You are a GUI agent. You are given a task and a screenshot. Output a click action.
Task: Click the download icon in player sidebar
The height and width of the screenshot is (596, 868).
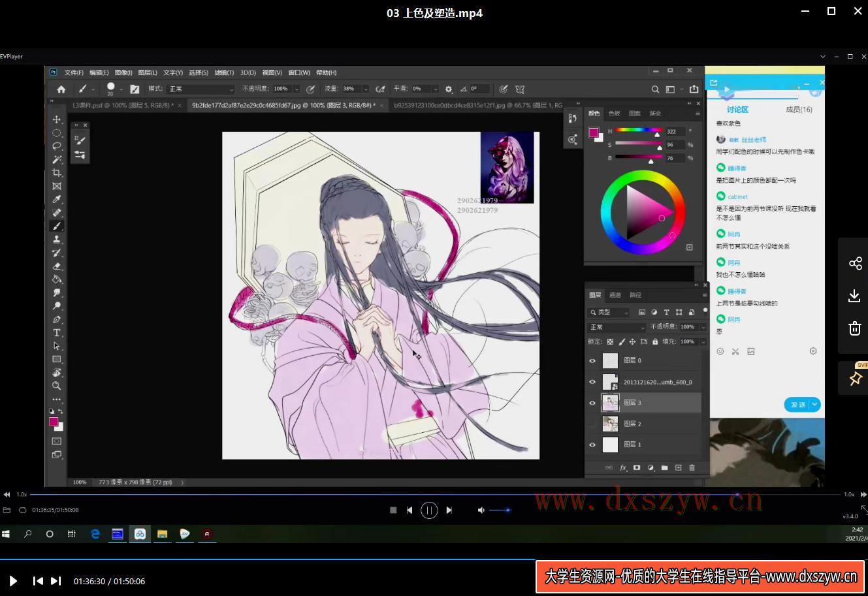[x=854, y=296]
